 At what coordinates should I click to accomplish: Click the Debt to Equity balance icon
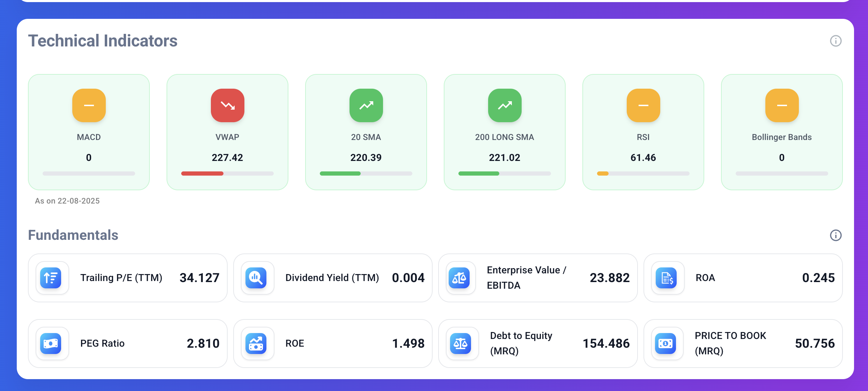461,343
